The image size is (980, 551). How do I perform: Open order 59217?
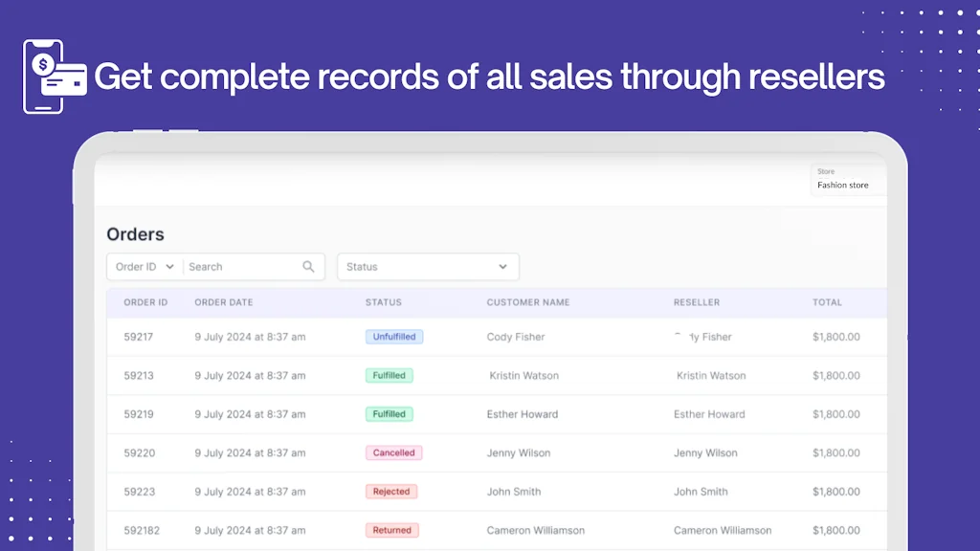(x=139, y=337)
